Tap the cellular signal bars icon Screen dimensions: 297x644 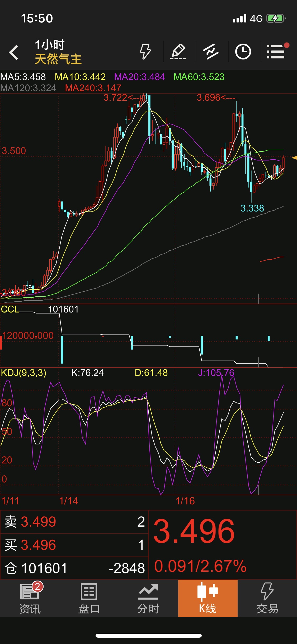(240, 19)
